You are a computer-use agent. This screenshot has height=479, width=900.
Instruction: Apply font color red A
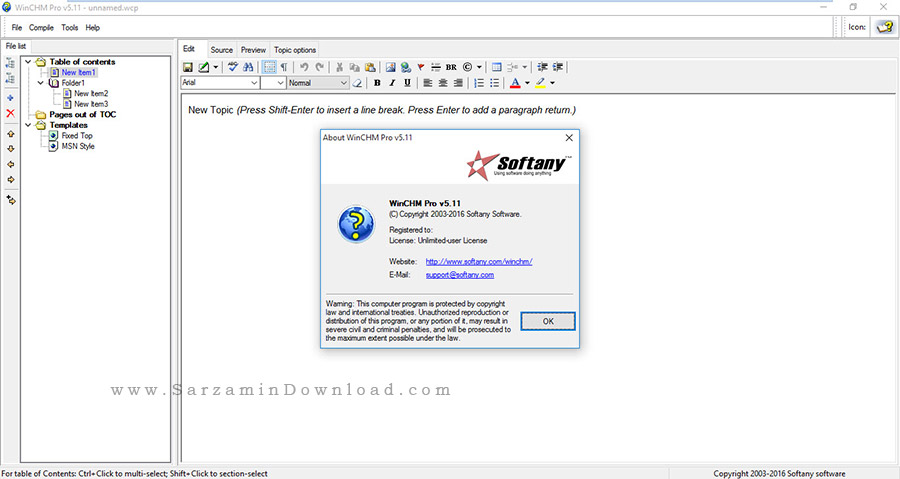click(515, 83)
